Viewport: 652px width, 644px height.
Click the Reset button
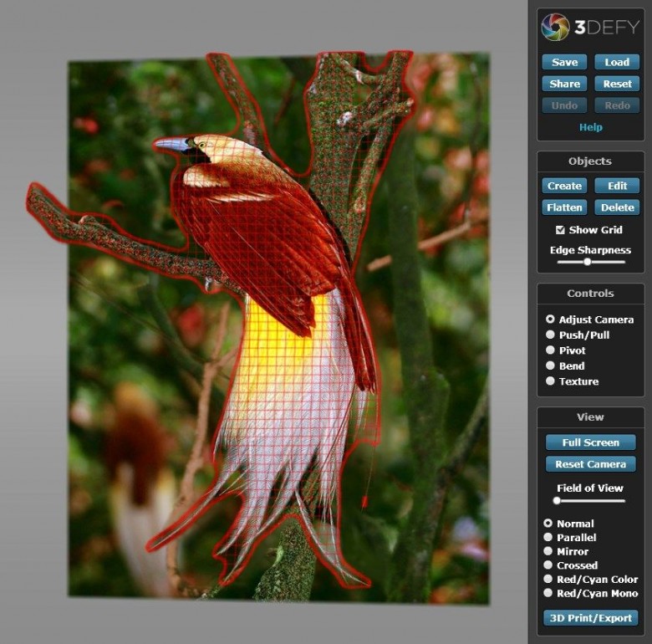click(617, 84)
